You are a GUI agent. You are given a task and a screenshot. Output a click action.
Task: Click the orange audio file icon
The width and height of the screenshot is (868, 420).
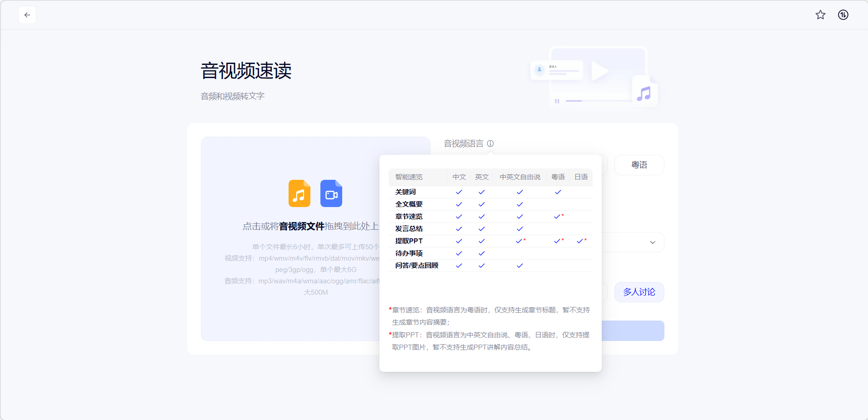pyautogui.click(x=299, y=193)
